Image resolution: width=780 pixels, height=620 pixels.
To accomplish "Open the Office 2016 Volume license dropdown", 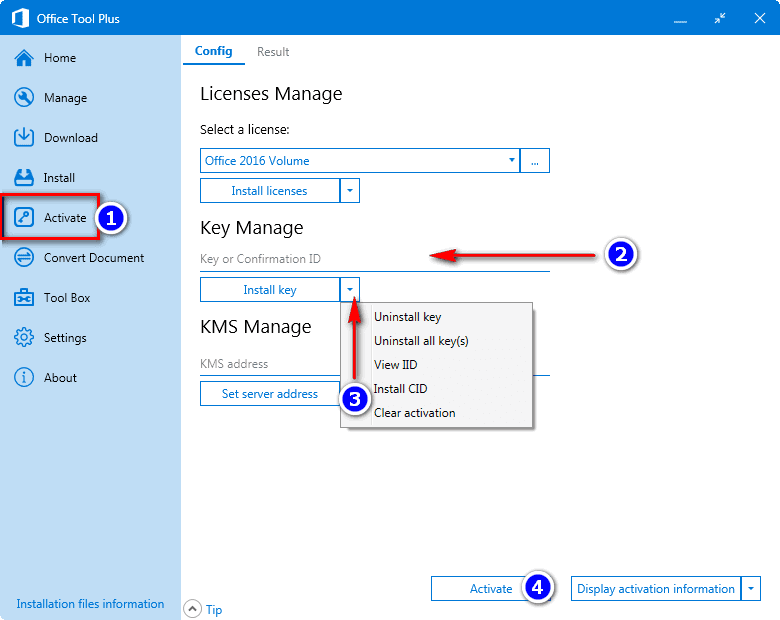I will [x=360, y=161].
